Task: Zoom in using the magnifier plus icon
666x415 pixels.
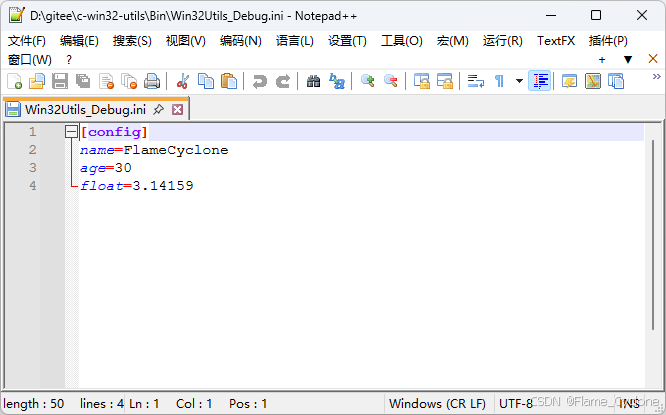Action: [367, 81]
